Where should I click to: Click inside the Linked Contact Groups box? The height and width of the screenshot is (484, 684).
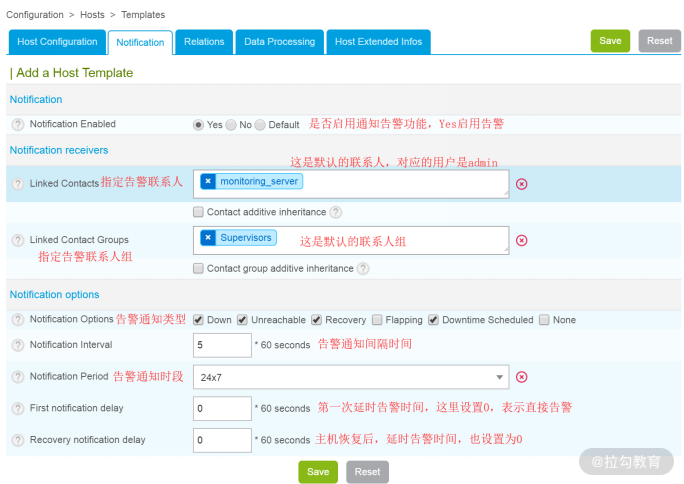[x=351, y=240]
